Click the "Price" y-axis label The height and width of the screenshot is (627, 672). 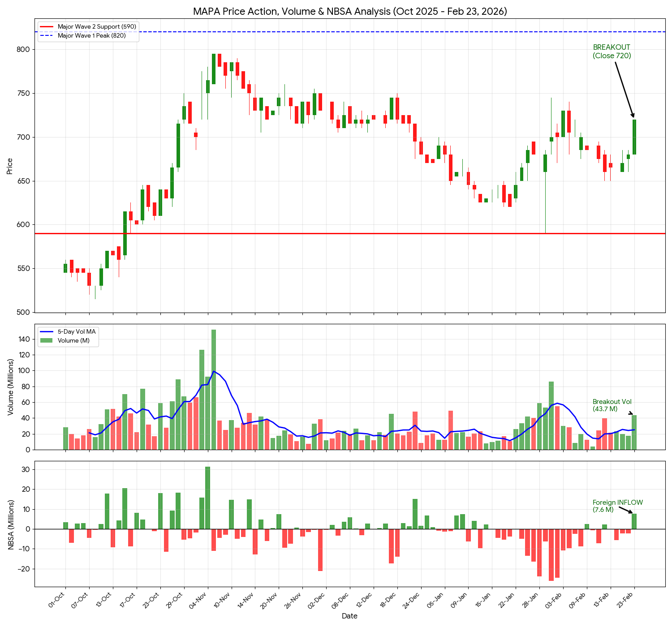click(x=10, y=166)
